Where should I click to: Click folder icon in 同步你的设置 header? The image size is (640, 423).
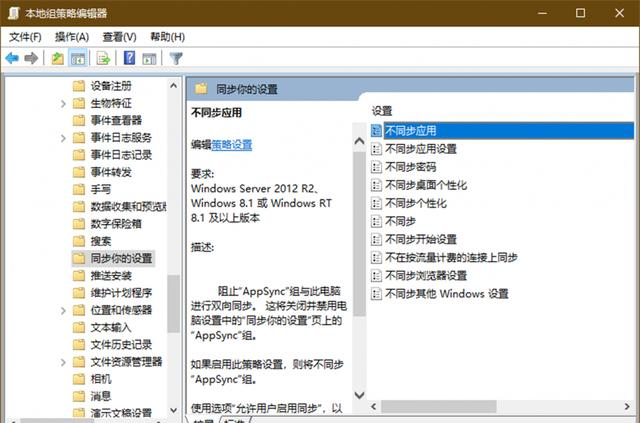[x=201, y=88]
